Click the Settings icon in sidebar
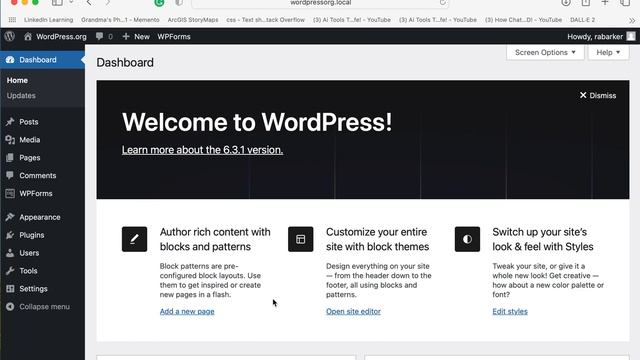 click(x=10, y=289)
